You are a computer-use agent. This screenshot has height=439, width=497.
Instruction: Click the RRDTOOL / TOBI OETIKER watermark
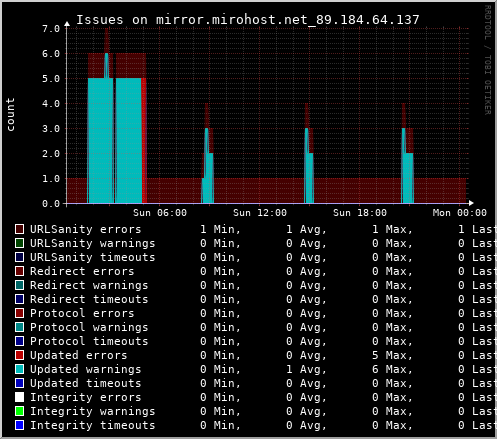(x=488, y=60)
